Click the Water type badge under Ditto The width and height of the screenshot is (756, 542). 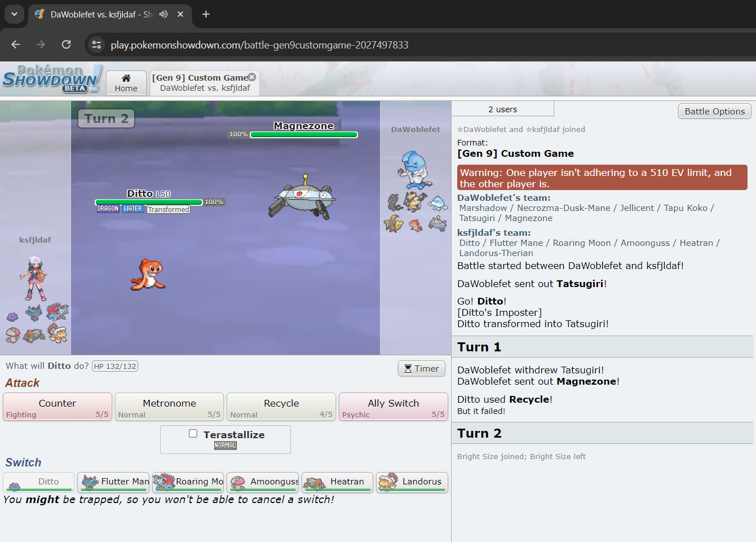click(x=133, y=209)
